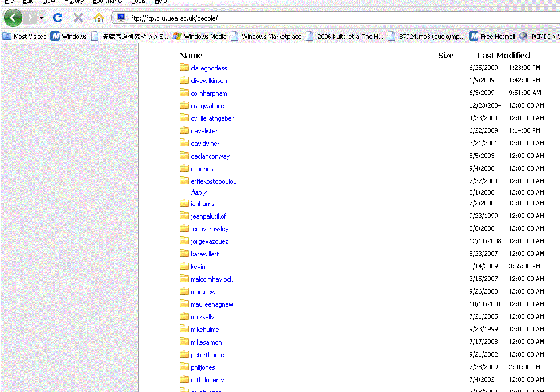Open the declanconway directory link
This screenshot has width=560, height=392.
(x=210, y=156)
